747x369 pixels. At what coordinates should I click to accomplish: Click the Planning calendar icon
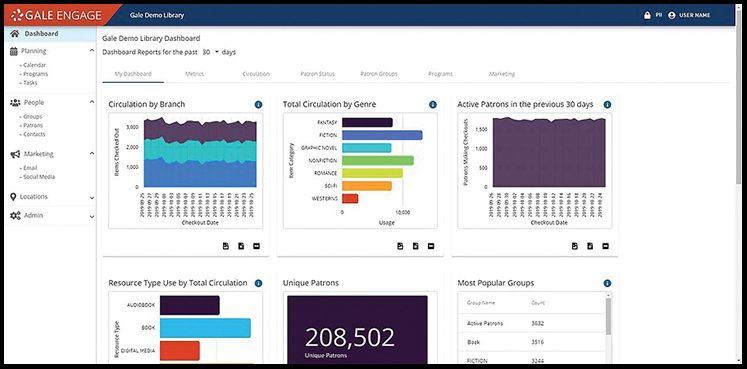click(x=14, y=51)
